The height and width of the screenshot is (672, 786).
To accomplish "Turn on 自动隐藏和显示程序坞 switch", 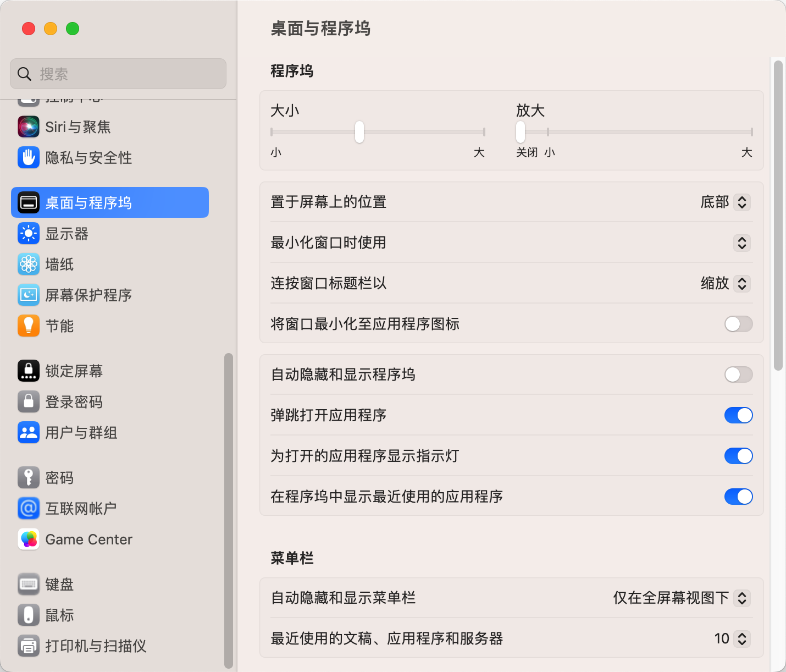I will point(738,374).
